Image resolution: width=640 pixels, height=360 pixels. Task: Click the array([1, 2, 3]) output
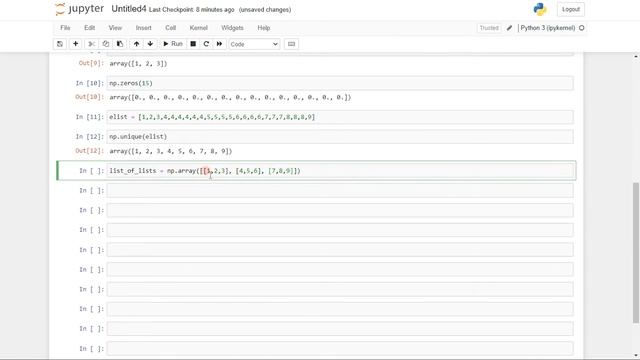click(x=138, y=64)
